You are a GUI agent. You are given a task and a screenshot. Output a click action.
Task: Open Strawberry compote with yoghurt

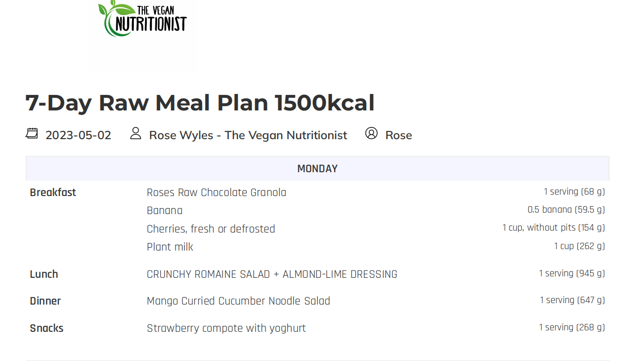(x=226, y=328)
